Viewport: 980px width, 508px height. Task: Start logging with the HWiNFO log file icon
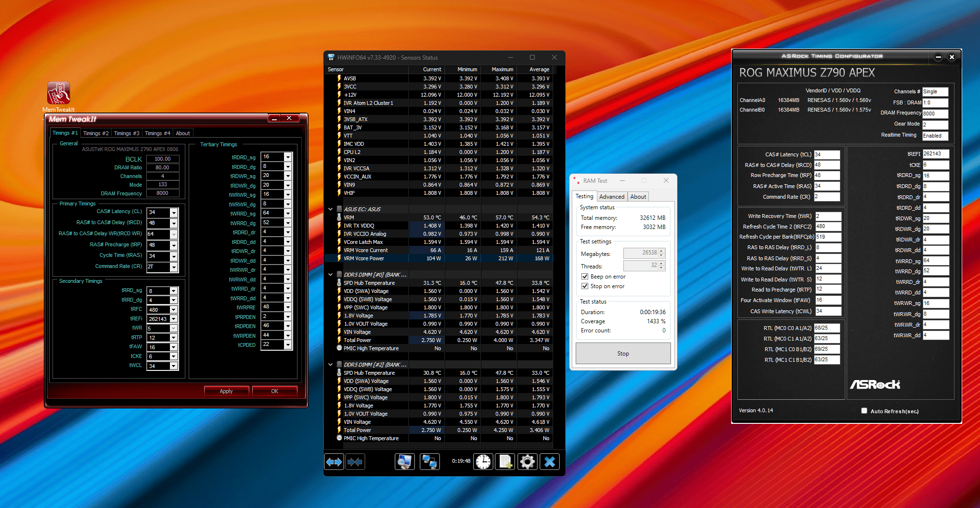point(505,462)
